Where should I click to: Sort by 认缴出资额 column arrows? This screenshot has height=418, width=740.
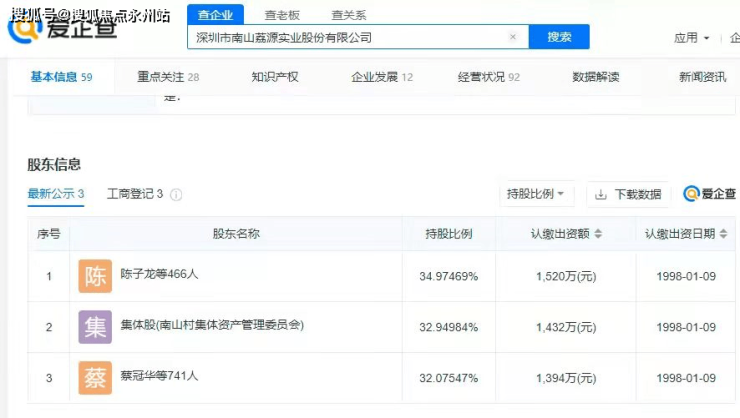(598, 234)
